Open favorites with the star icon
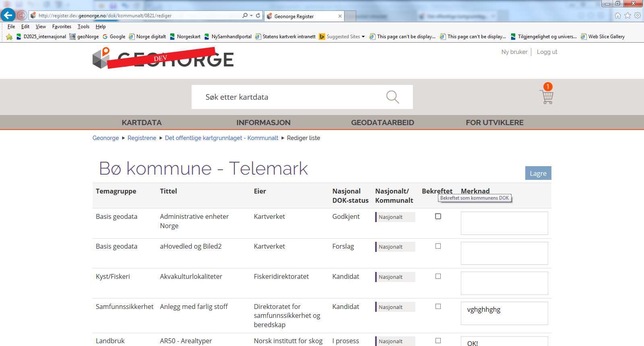Viewport: 644px width, 346px height. tap(627, 16)
